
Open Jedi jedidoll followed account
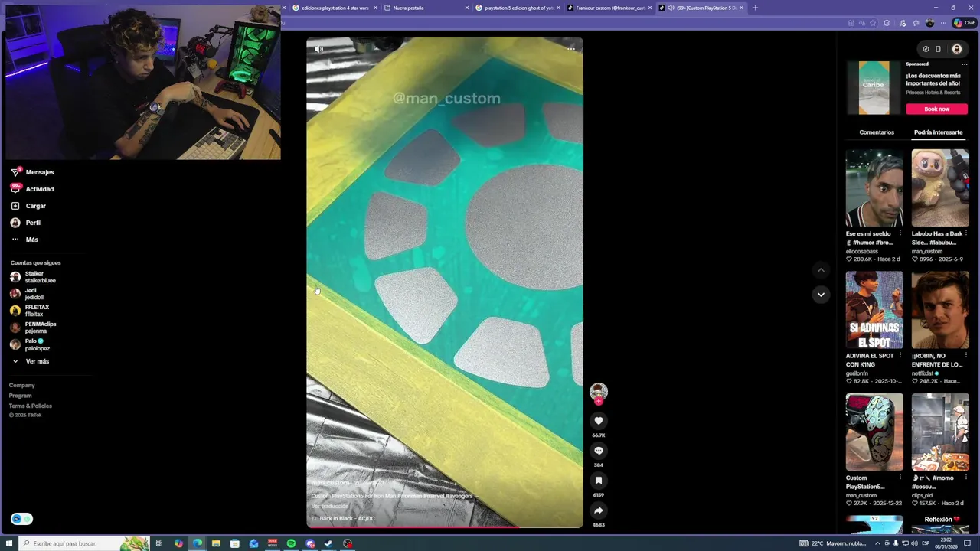click(x=28, y=294)
